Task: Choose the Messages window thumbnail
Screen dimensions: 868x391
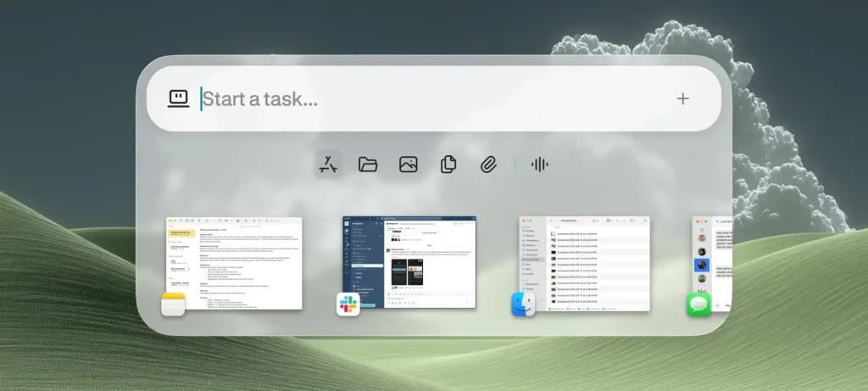Action: point(712,262)
